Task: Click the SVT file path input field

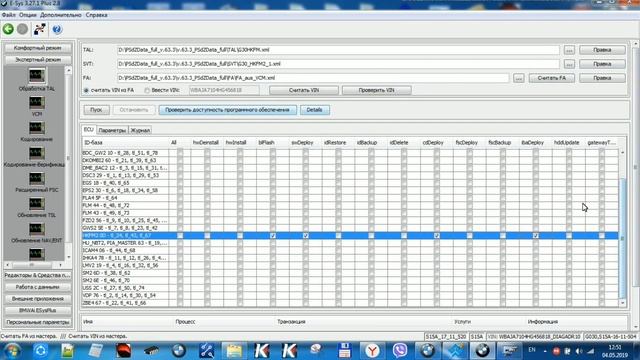Action: pyautogui.click(x=338, y=64)
